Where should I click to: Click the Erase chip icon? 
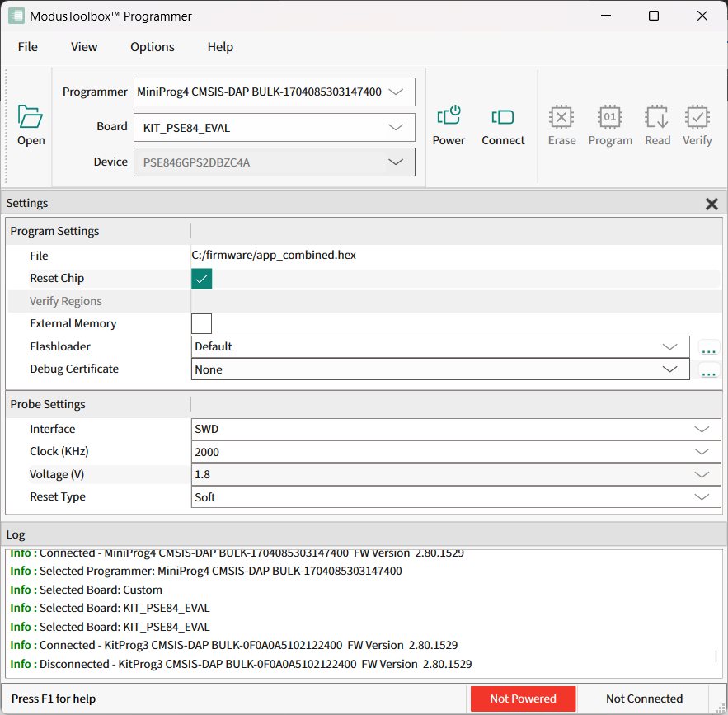click(x=561, y=117)
